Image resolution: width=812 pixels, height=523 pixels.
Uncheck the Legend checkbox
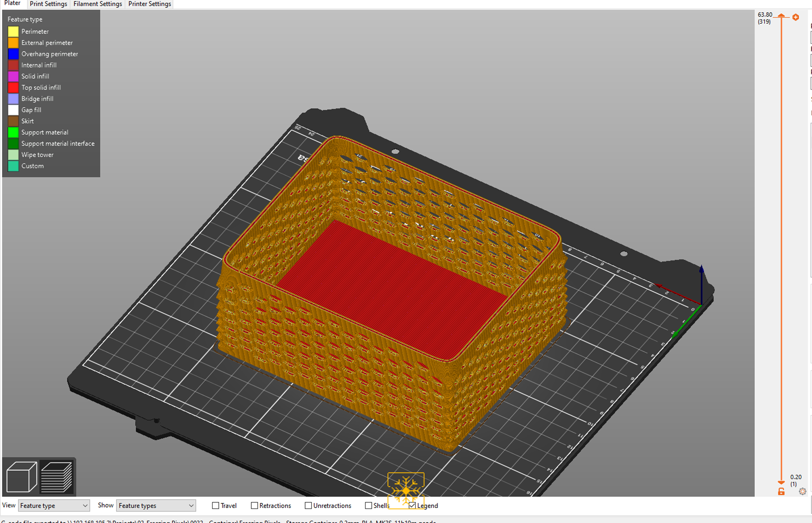tap(412, 505)
